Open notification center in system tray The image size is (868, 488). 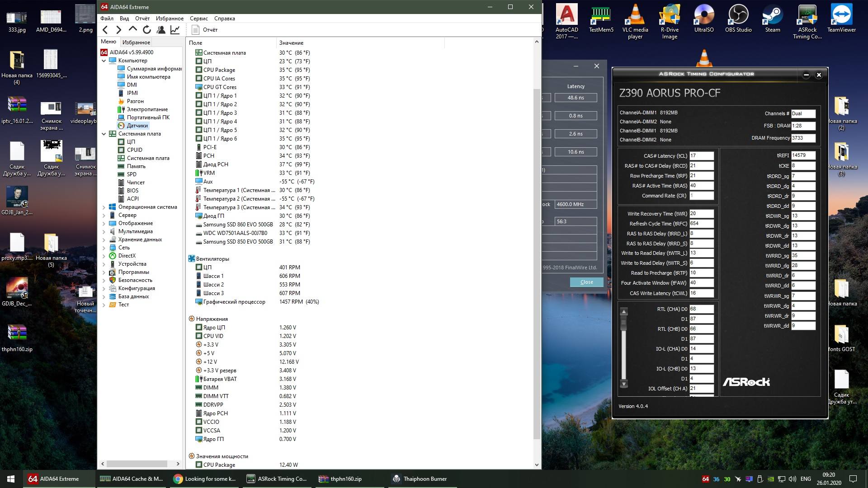(x=853, y=479)
